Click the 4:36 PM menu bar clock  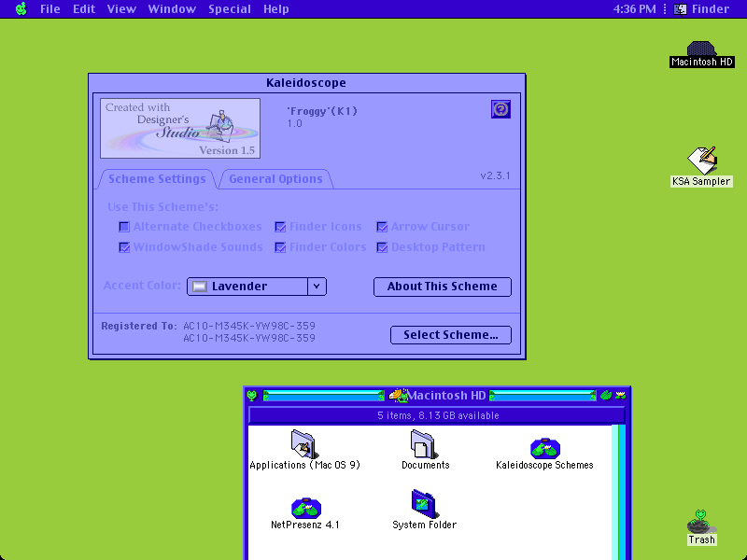(x=634, y=8)
